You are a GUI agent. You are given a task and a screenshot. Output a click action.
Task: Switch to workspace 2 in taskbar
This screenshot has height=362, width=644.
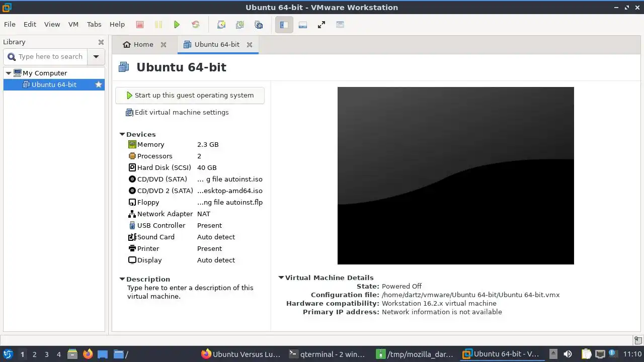pyautogui.click(x=34, y=354)
